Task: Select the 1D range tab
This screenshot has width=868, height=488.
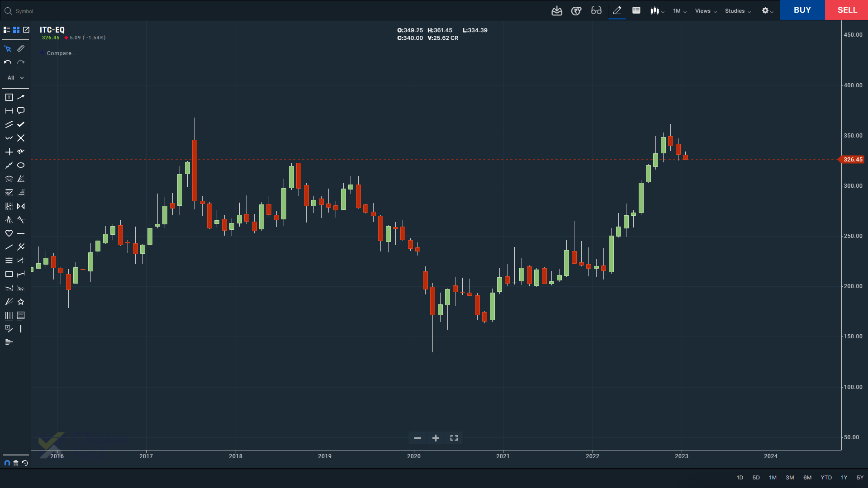Action: [740, 478]
